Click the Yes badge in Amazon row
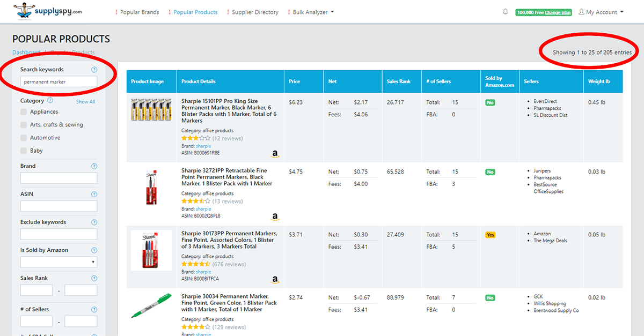 coord(490,235)
